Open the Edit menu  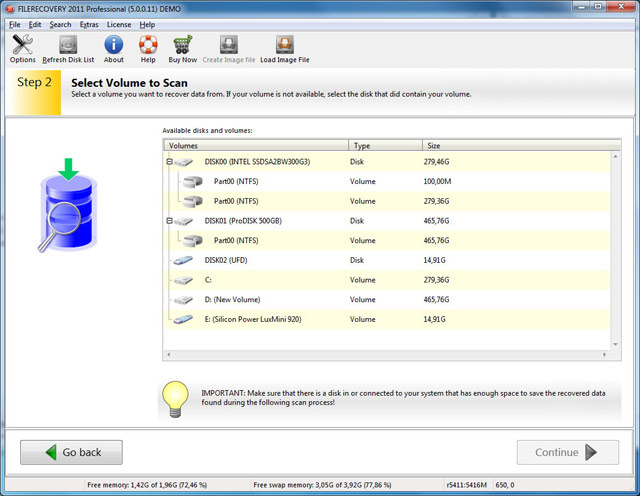tap(35, 24)
